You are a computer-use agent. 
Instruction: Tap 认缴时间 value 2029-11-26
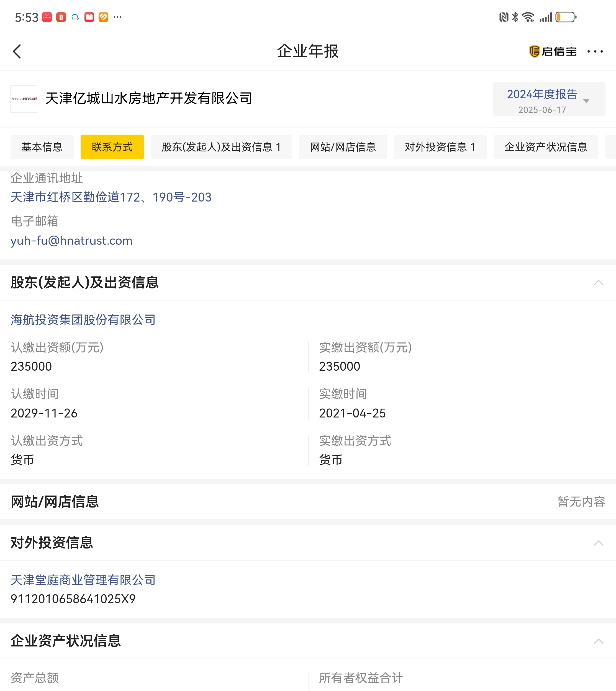(x=44, y=413)
